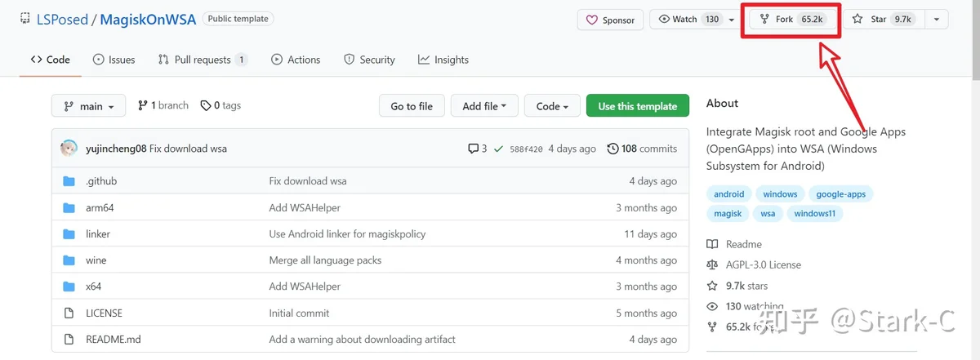Click the Sponsor button
The width and height of the screenshot is (980, 360).
(x=611, y=20)
